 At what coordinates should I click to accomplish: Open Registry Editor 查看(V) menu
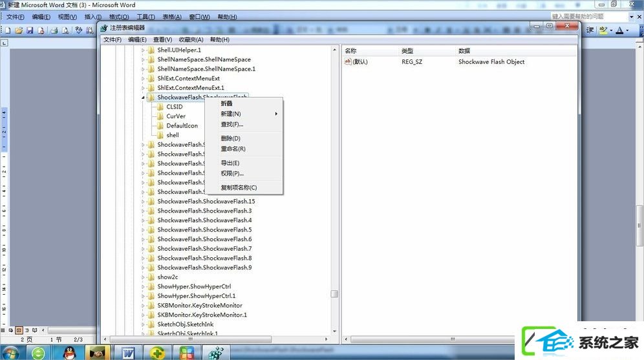[x=163, y=40]
